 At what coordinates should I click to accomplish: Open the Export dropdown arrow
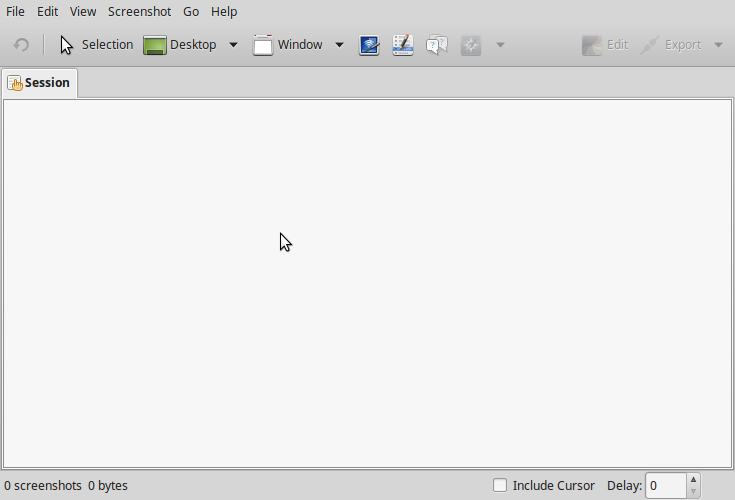718,45
